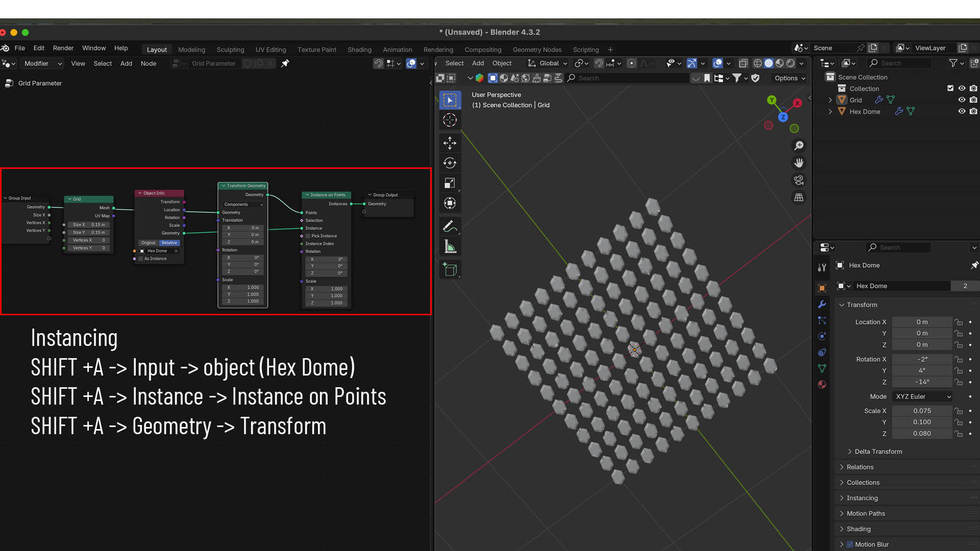Image resolution: width=980 pixels, height=551 pixels.
Task: Click the 3D cursor tool
Action: pyautogui.click(x=450, y=120)
